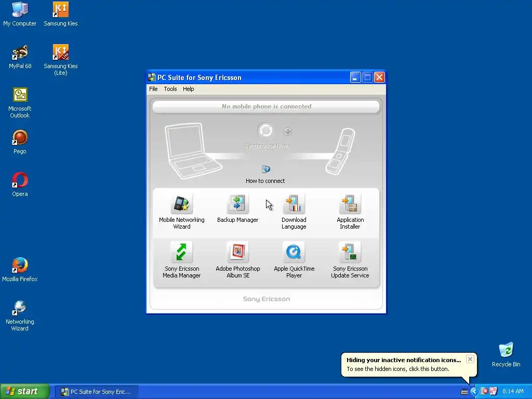The height and width of the screenshot is (399, 532).
Task: Select Samsung Kies (Lite) desktop shortcut
Action: (60, 60)
